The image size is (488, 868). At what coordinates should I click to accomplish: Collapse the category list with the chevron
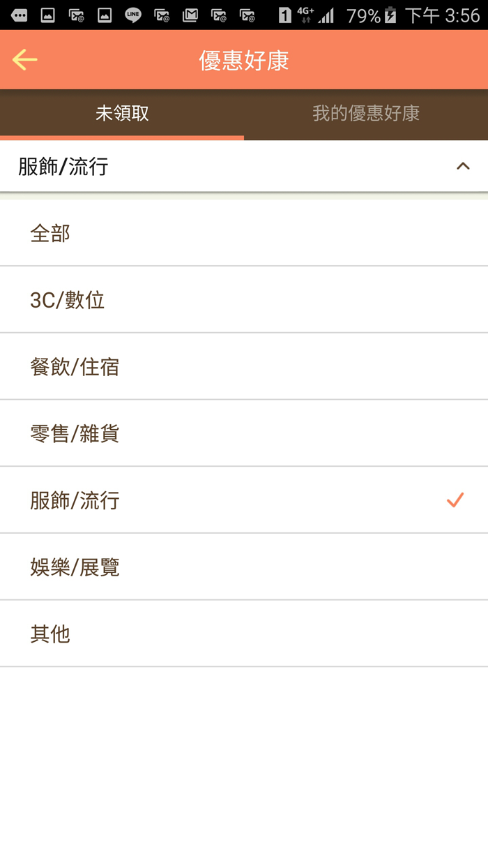pyautogui.click(x=463, y=166)
